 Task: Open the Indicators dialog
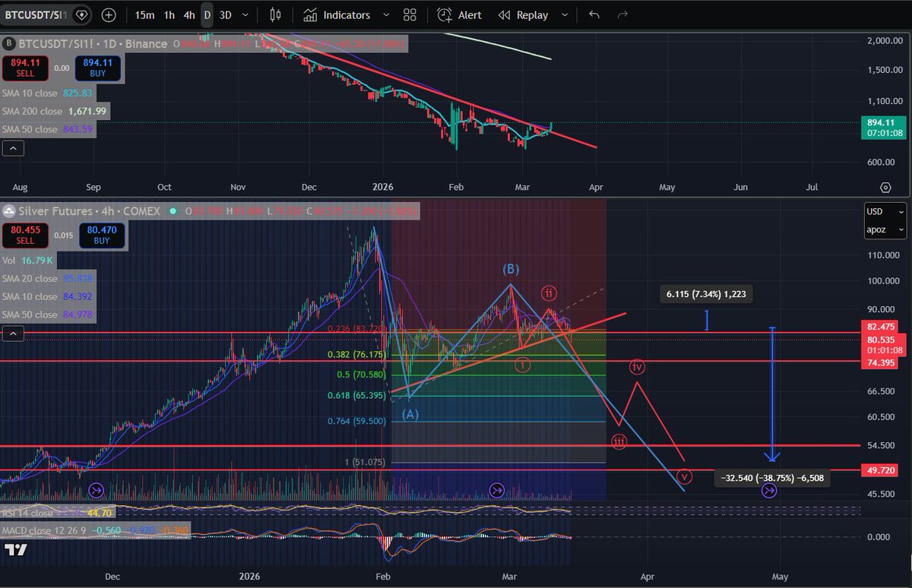coord(336,14)
